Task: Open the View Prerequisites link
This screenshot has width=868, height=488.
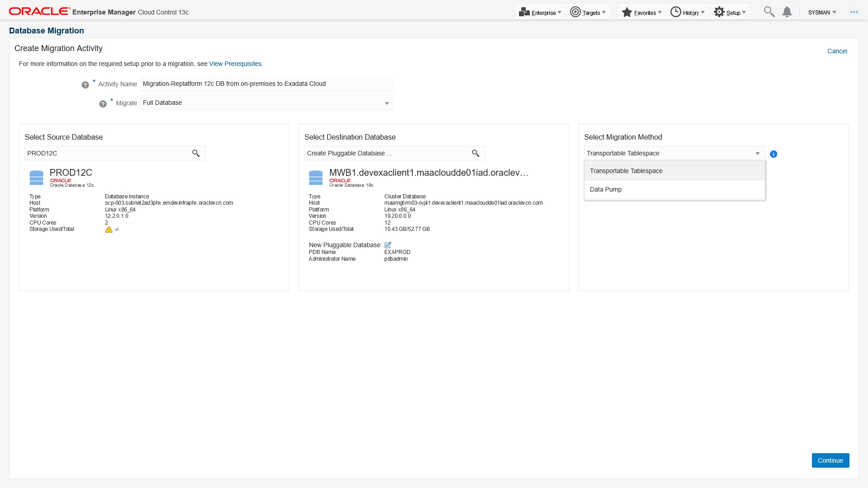Action: (x=235, y=64)
